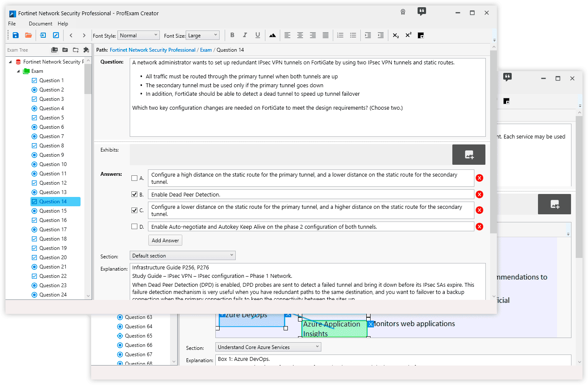588x385 pixels.
Task: Click the Add Answer button
Action: (x=165, y=241)
